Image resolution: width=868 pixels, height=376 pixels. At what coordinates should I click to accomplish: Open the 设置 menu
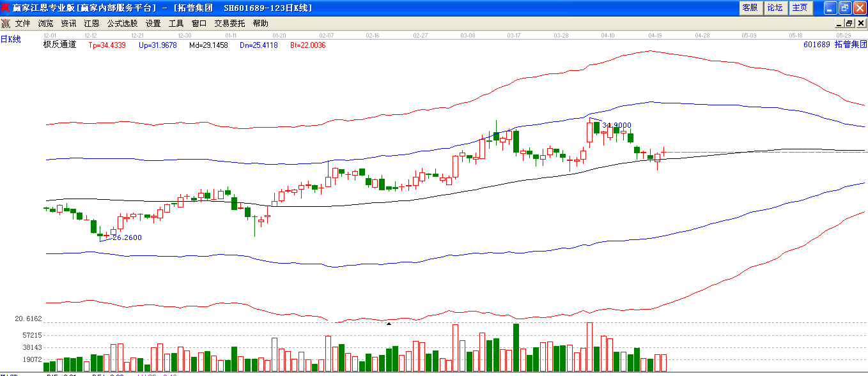pos(153,23)
